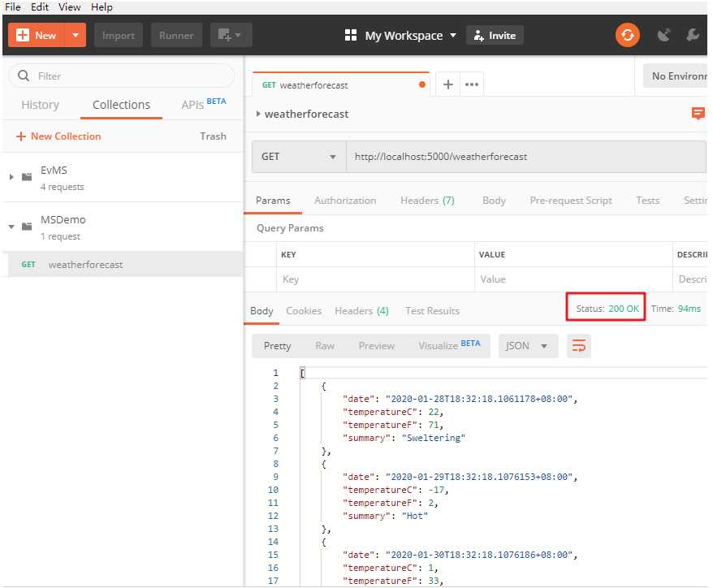Click the Invite button

pos(495,35)
